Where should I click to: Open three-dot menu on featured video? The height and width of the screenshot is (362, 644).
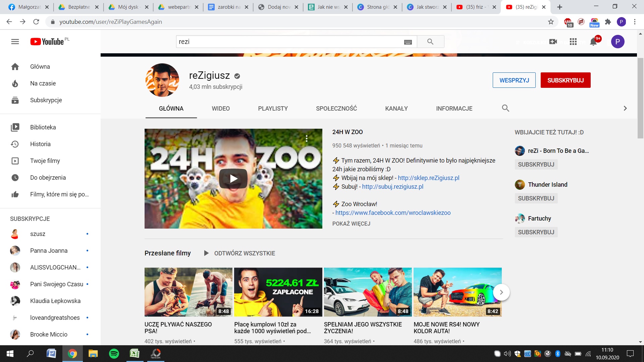(307, 138)
